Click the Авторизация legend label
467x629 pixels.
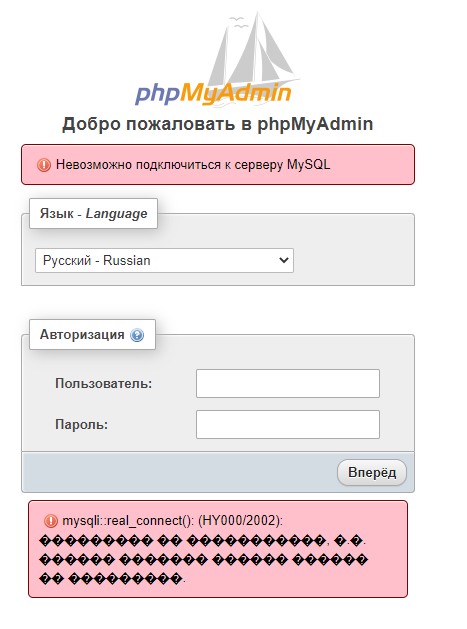[82, 335]
